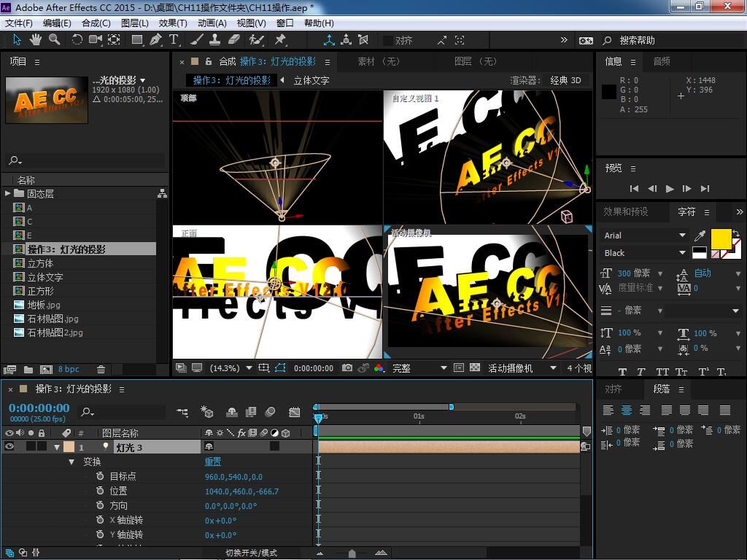Select the Selection arrow tool
747x560 pixels.
(x=18, y=40)
